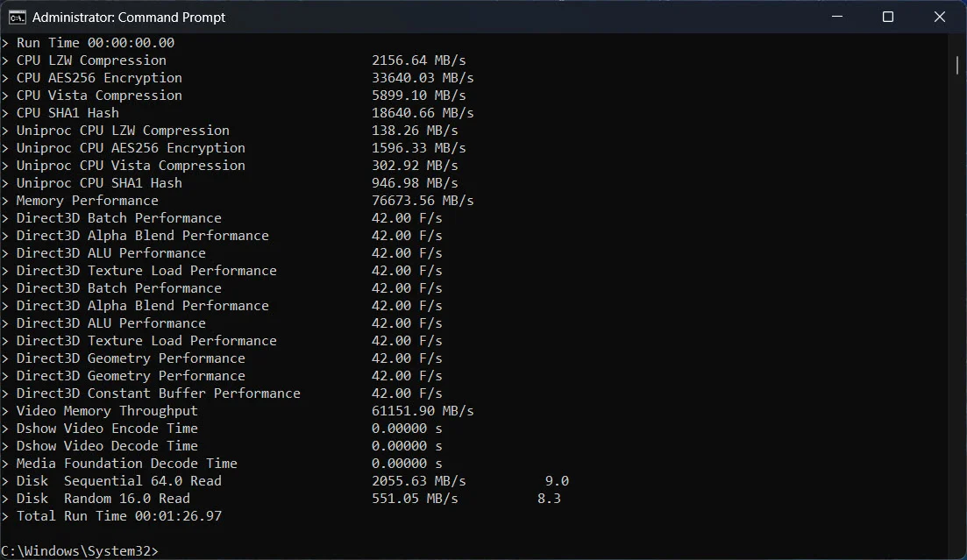Click the value 18640.66 MB/s
967x560 pixels.
423,113
